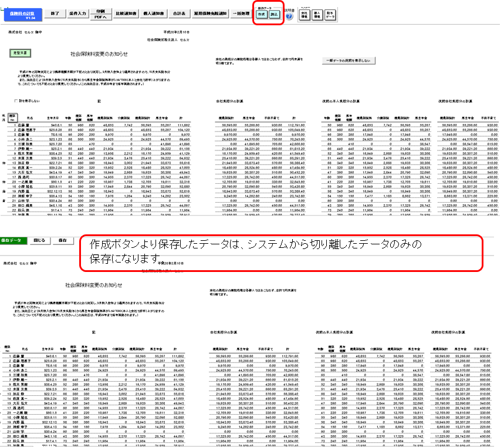
Task: Select the 従前会社負担分の計算 heading in the upper sheet
Action: (455, 102)
